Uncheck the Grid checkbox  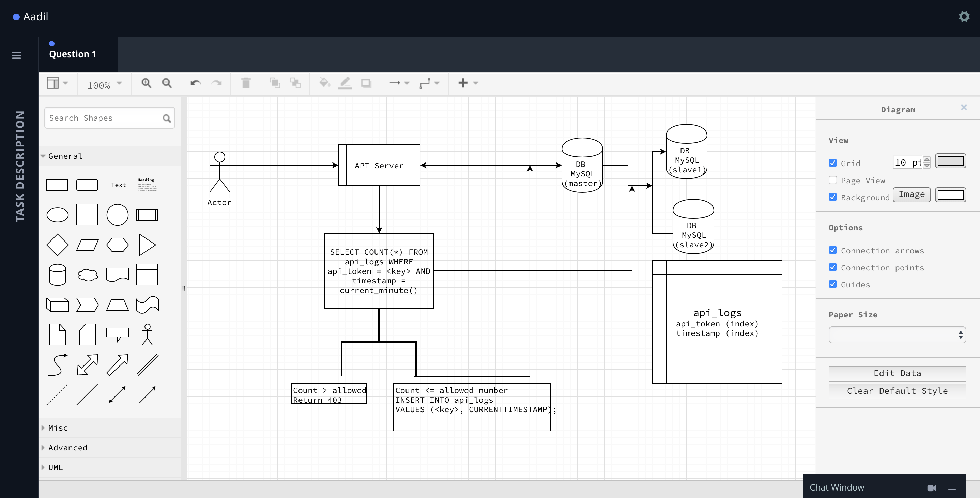[x=833, y=163]
